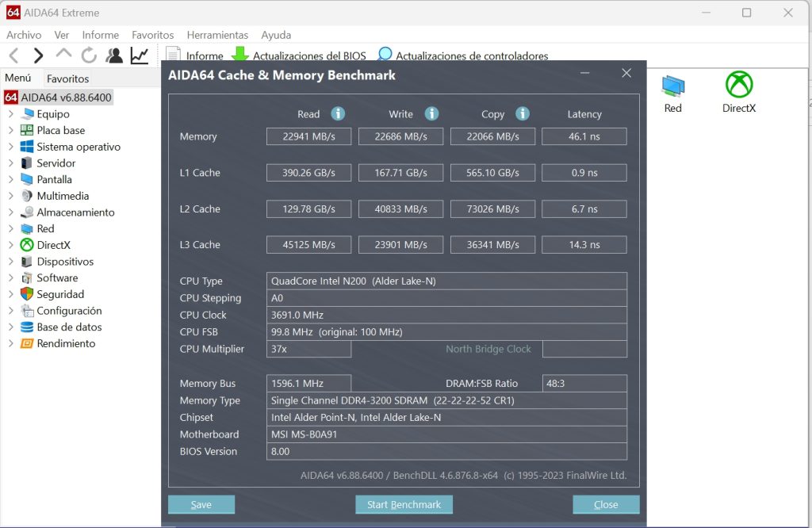Open Actualizaciones del BIOS green arrow
812x528 pixels.
(239, 54)
